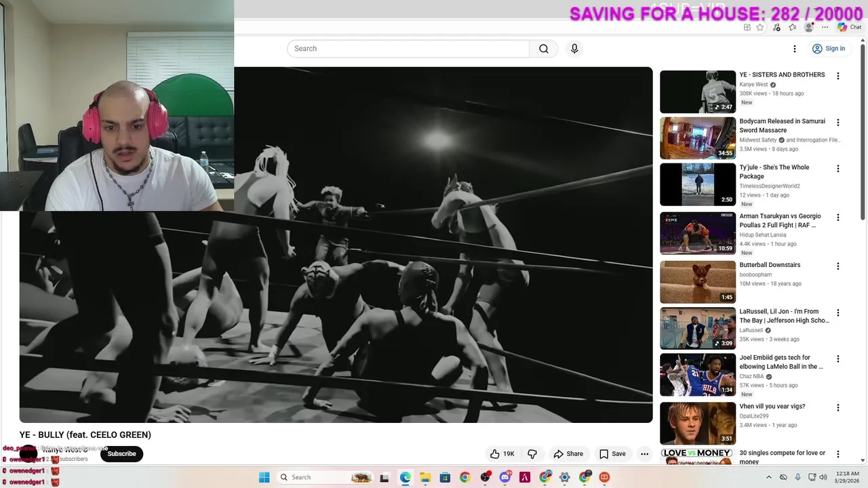Viewport: 868px width, 488px height.
Task: Open Butterball Downstairs cat thumbnail
Action: click(x=698, y=282)
